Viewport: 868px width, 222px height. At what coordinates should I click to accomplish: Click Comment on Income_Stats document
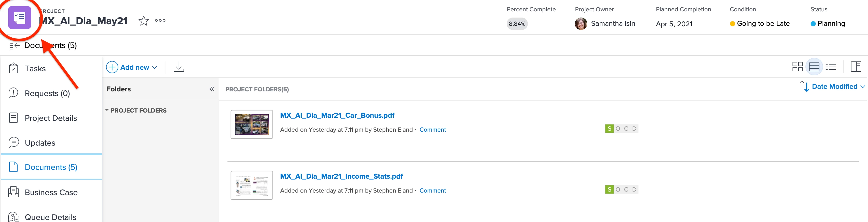coord(432,191)
